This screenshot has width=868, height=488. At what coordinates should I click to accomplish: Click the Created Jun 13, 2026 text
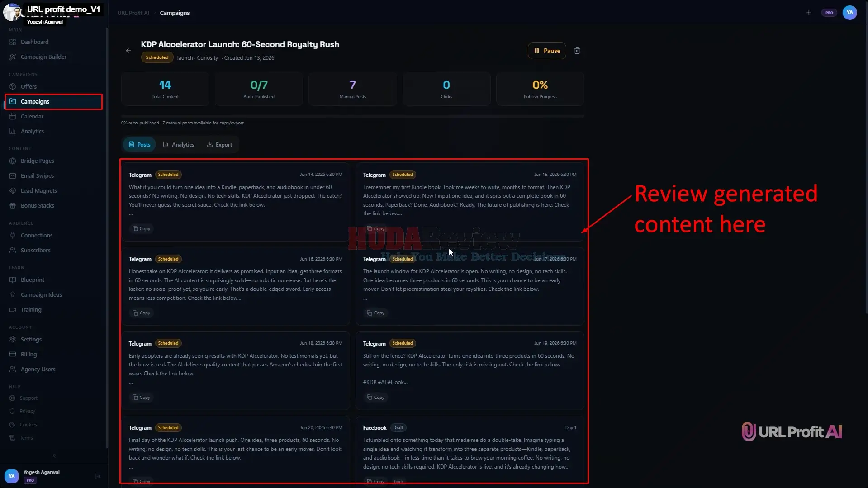249,58
